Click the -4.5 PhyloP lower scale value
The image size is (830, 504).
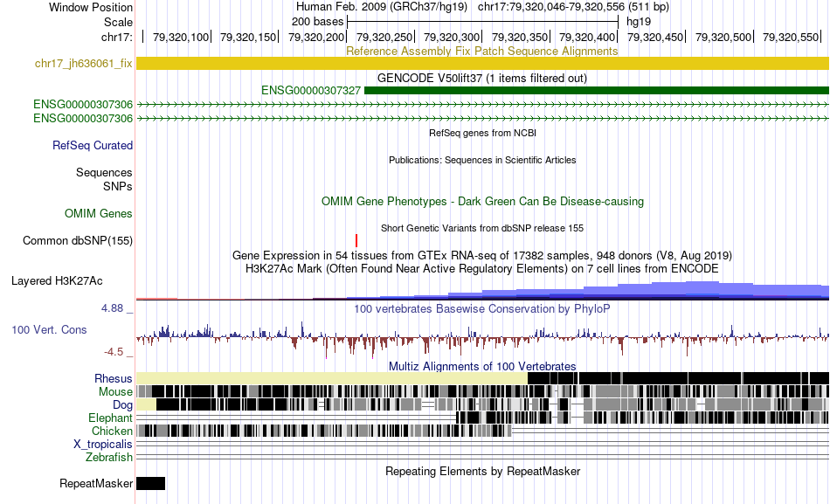tap(114, 352)
